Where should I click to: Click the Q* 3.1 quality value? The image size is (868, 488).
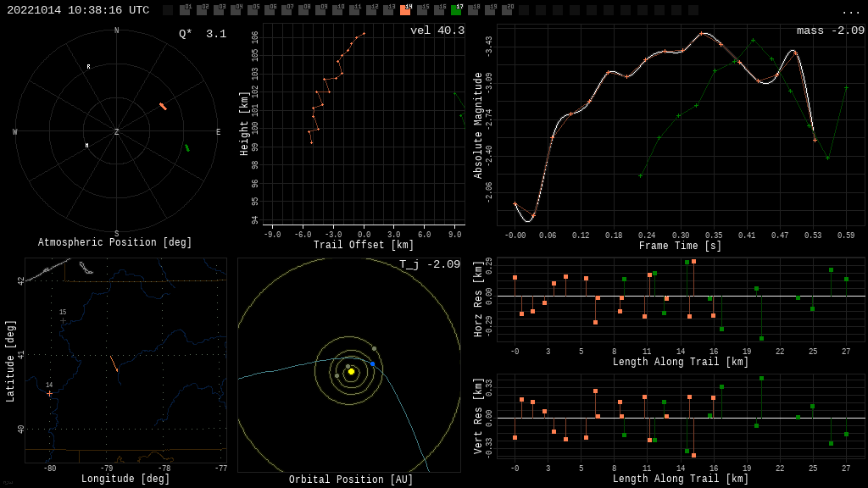pyautogui.click(x=203, y=34)
